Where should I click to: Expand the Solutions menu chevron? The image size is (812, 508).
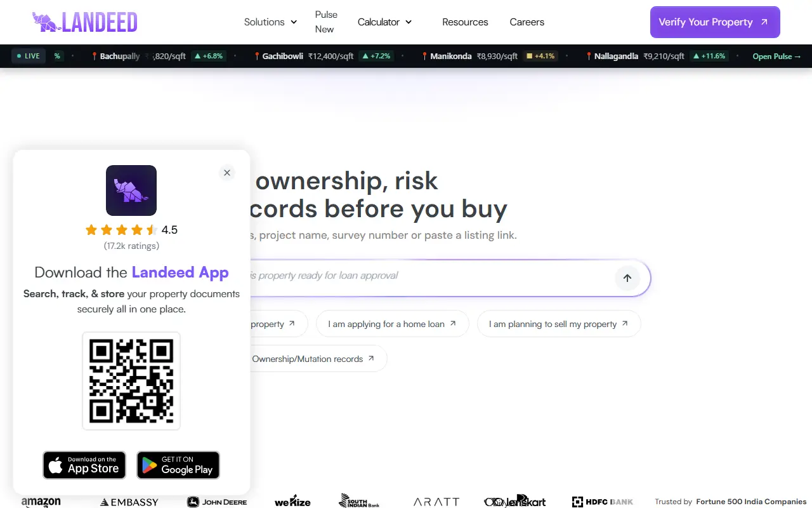[x=294, y=22]
